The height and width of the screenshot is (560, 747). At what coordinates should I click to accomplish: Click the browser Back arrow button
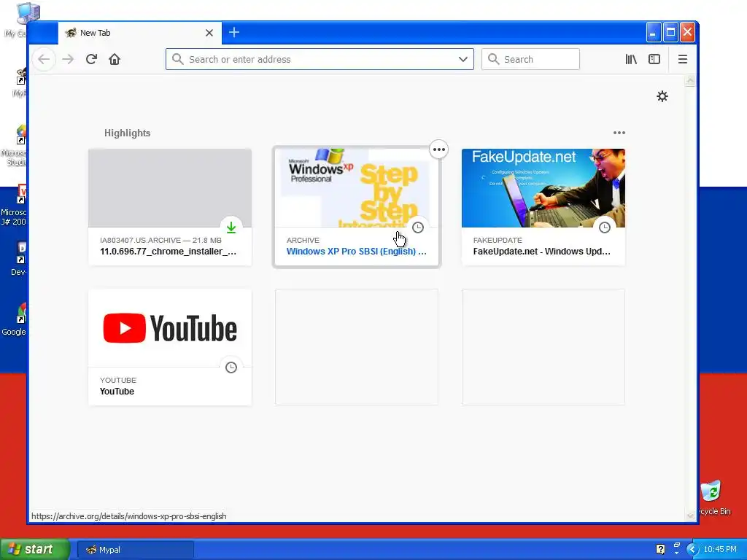tap(44, 59)
